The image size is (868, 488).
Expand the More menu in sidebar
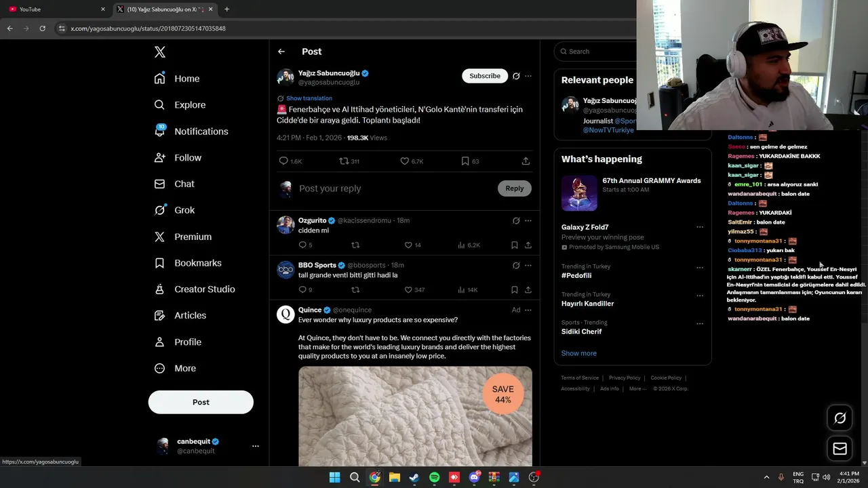(x=175, y=369)
